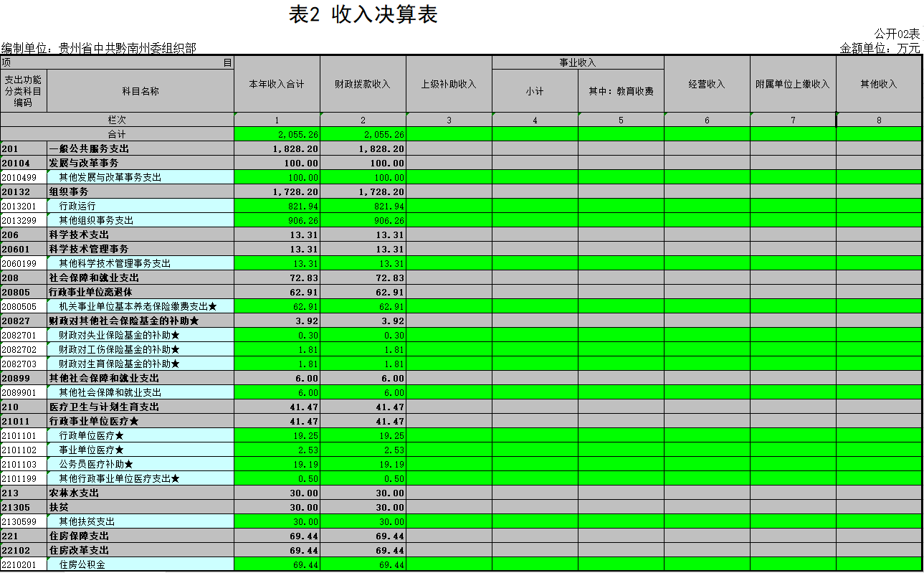Click the 其中：教育收费 header cell
924x573 pixels.
pyautogui.click(x=621, y=91)
